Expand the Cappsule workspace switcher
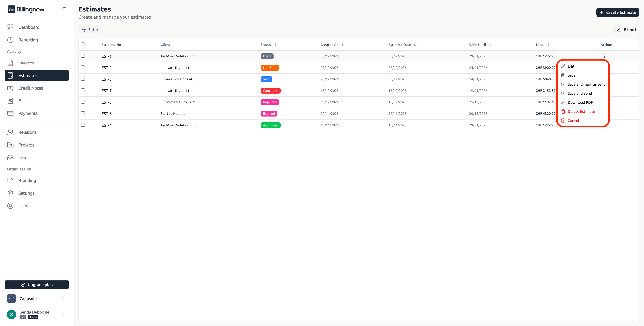 click(x=64, y=298)
